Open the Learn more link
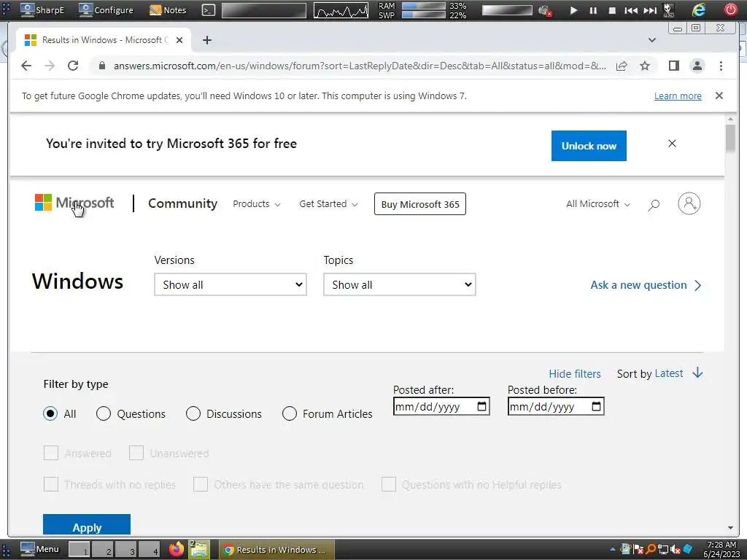This screenshot has height=560, width=747. point(678,96)
